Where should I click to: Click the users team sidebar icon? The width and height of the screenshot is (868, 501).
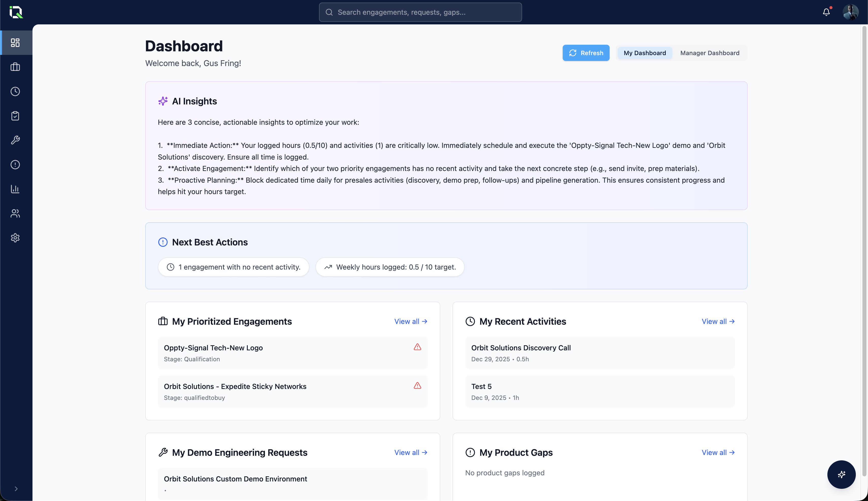(15, 213)
